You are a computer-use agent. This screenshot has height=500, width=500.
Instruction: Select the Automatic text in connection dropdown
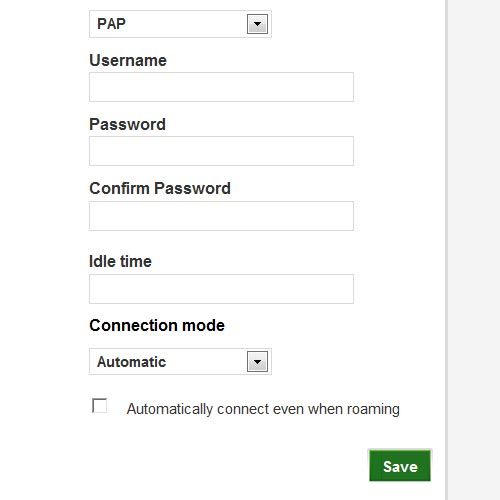[x=131, y=362]
